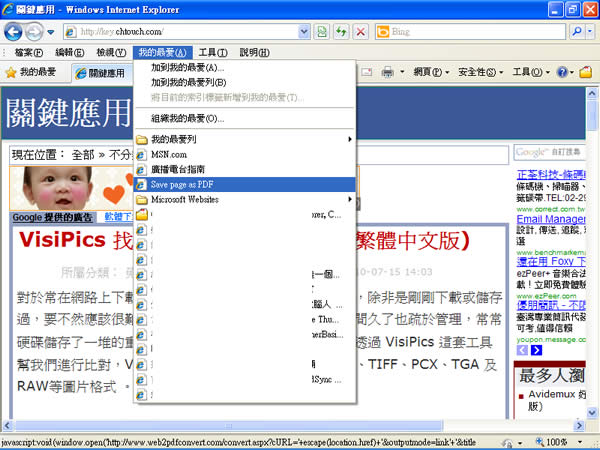Click the horizontal scrollbar left arrow
600x450 pixels.
pos(7,426)
